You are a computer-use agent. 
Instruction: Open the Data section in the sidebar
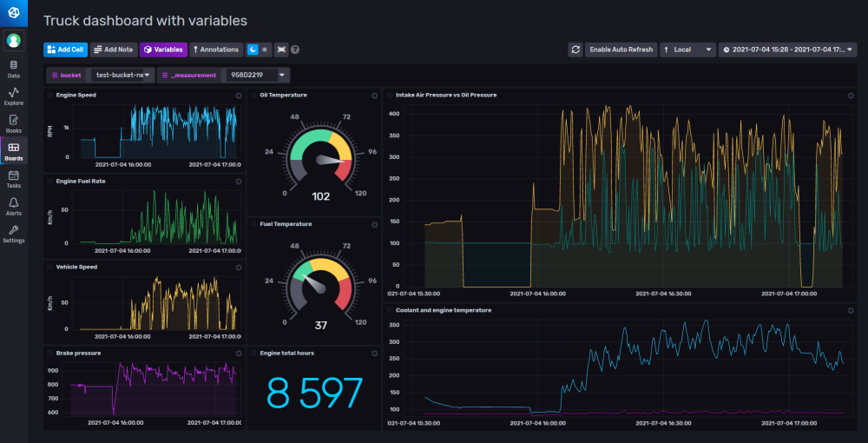coord(13,69)
